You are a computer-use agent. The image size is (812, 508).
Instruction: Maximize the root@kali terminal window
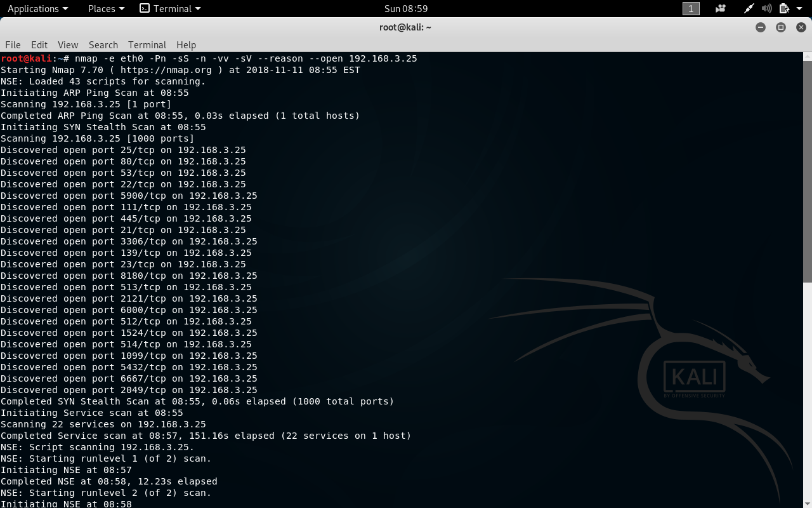[x=781, y=27]
